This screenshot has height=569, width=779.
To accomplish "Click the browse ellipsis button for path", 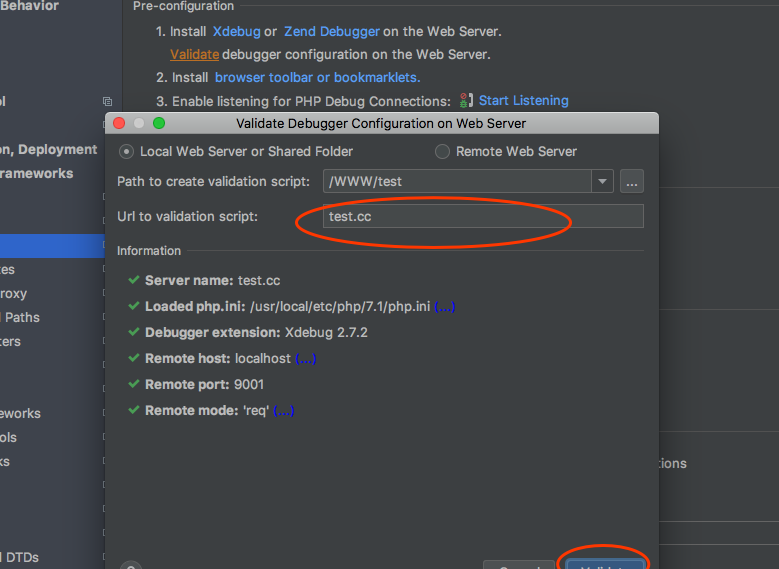I will point(631,181).
